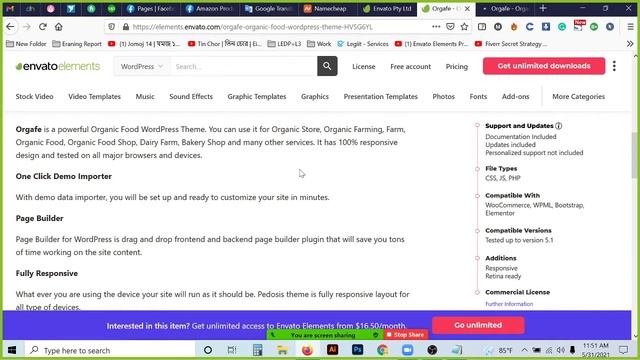This screenshot has height=360, width=640.
Task: Open the Presentation Templates category
Action: click(x=380, y=97)
